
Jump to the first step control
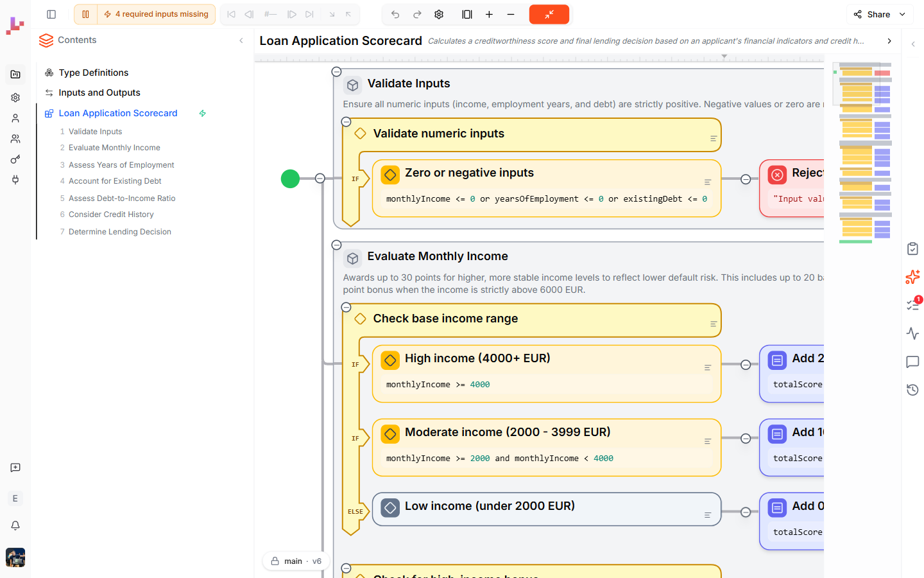point(231,14)
